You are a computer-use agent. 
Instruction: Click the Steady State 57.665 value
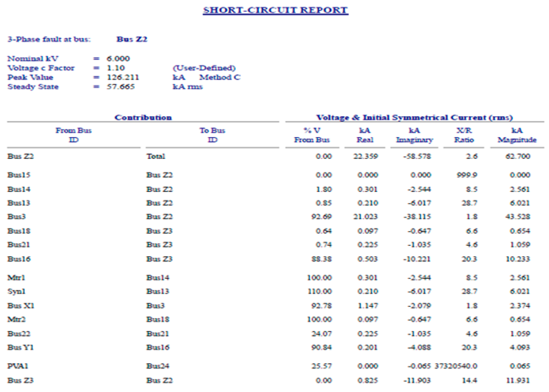click(x=120, y=86)
